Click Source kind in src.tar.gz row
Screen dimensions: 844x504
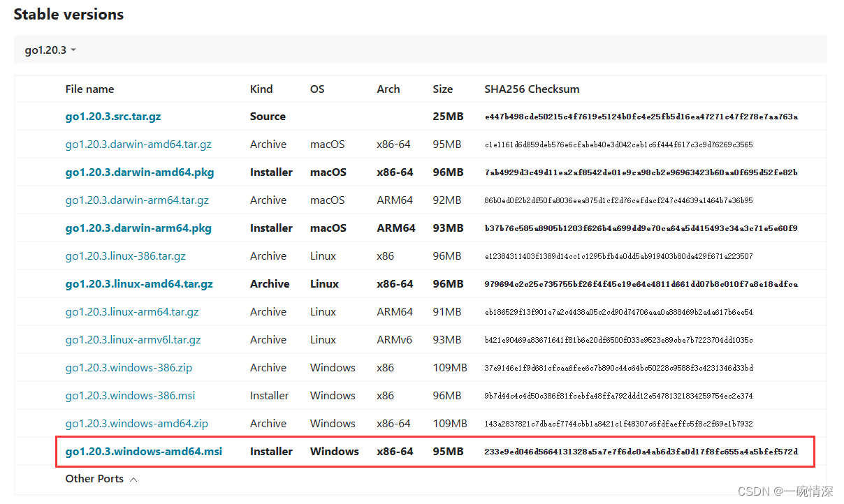coord(268,117)
